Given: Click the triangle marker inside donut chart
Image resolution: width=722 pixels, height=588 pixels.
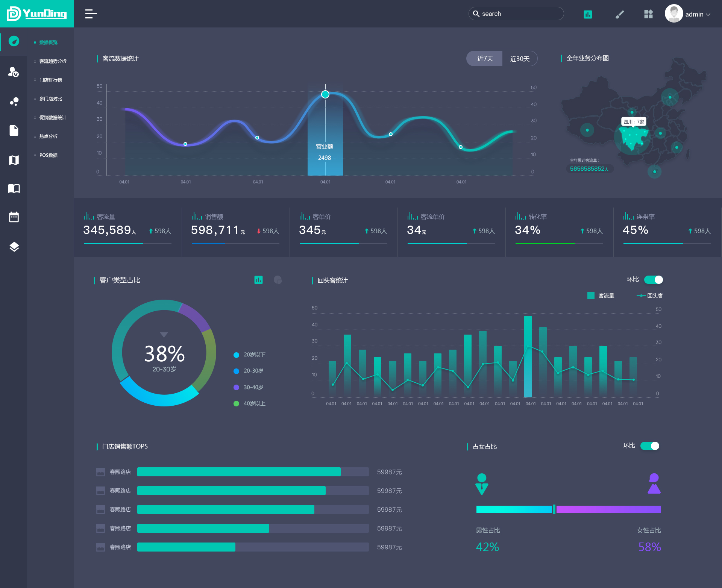Looking at the screenshot, I should coord(164,335).
